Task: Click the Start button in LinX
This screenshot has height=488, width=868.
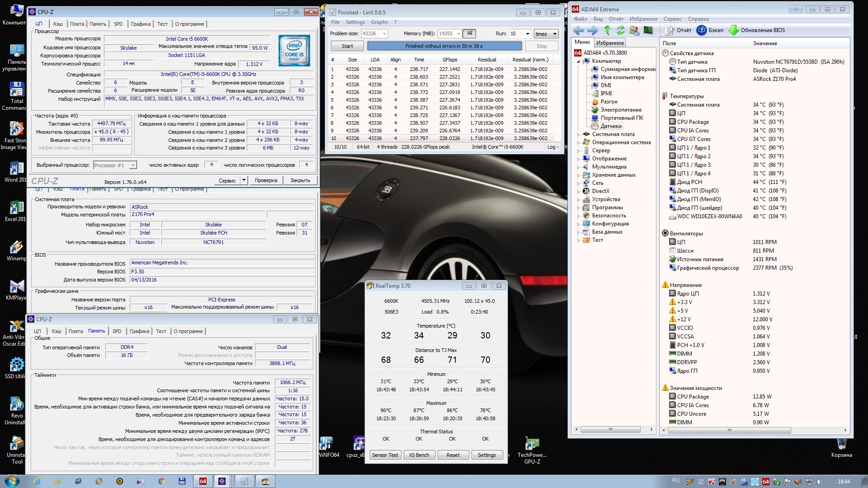Action: pyautogui.click(x=347, y=46)
